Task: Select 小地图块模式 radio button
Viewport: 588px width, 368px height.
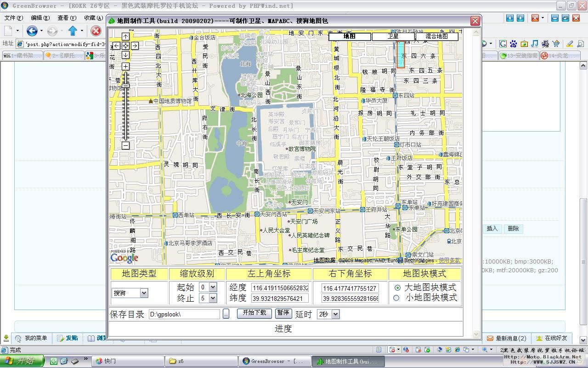Action: [x=396, y=298]
